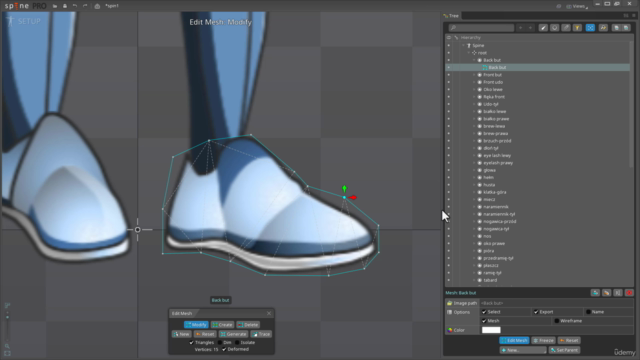Expand the tabard slot
The image size is (640, 360).
(474, 280)
